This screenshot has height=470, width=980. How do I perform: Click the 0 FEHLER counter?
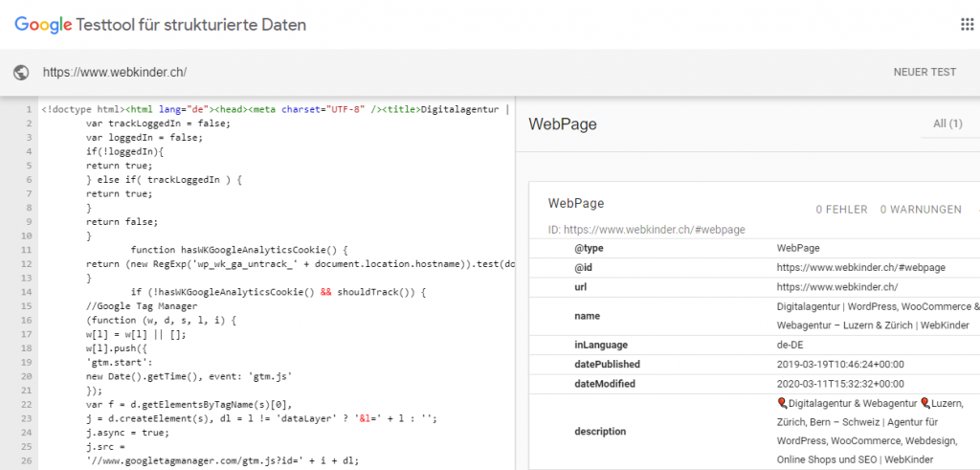pos(841,210)
